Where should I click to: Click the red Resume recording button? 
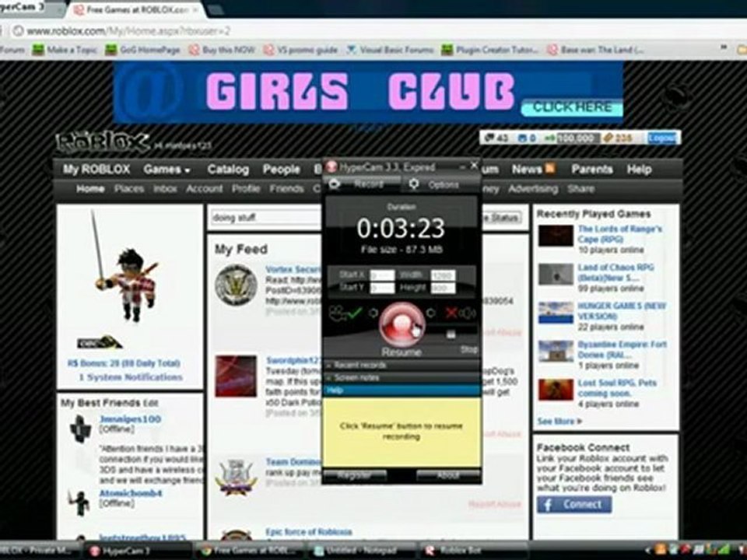click(x=402, y=324)
